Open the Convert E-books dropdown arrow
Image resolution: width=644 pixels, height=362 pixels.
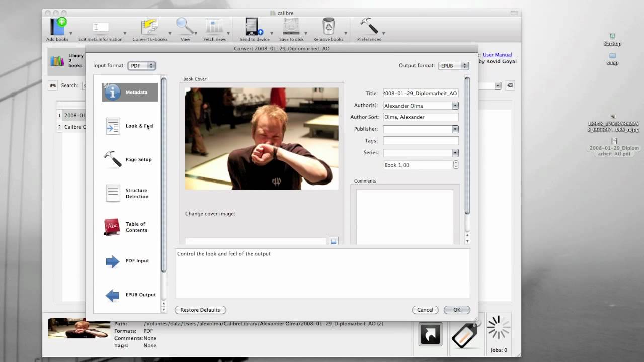pos(170,34)
